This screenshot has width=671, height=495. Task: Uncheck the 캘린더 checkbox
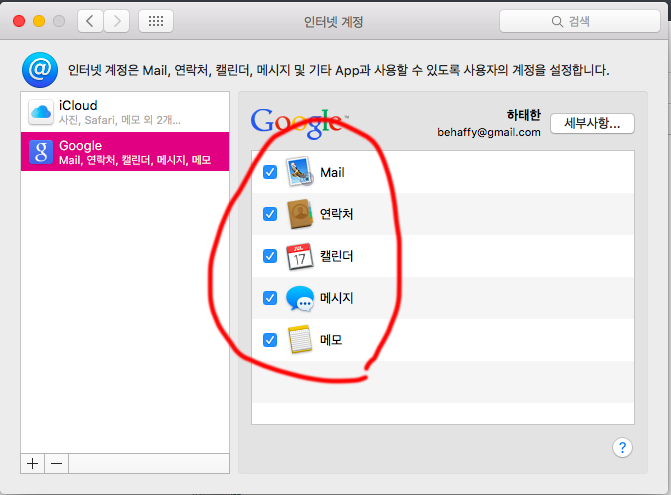pyautogui.click(x=270, y=256)
